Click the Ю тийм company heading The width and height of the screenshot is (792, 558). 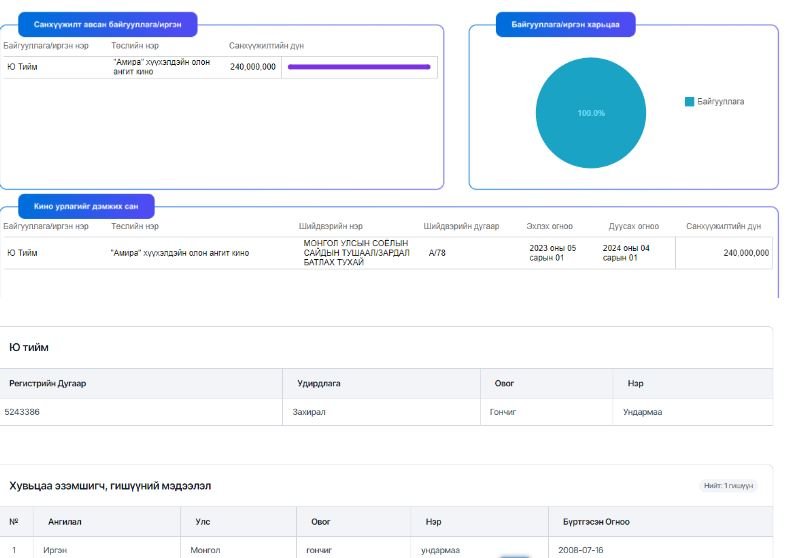pos(29,347)
